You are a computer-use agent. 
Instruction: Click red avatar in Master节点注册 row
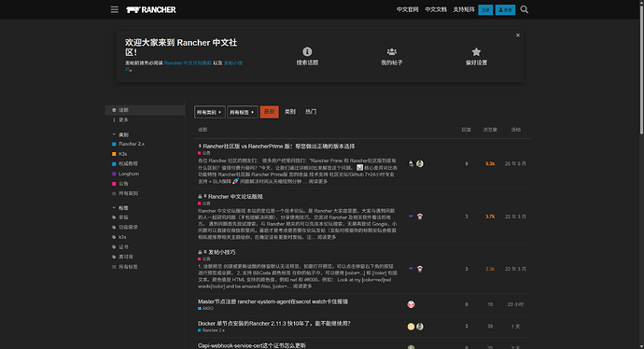pos(411,304)
